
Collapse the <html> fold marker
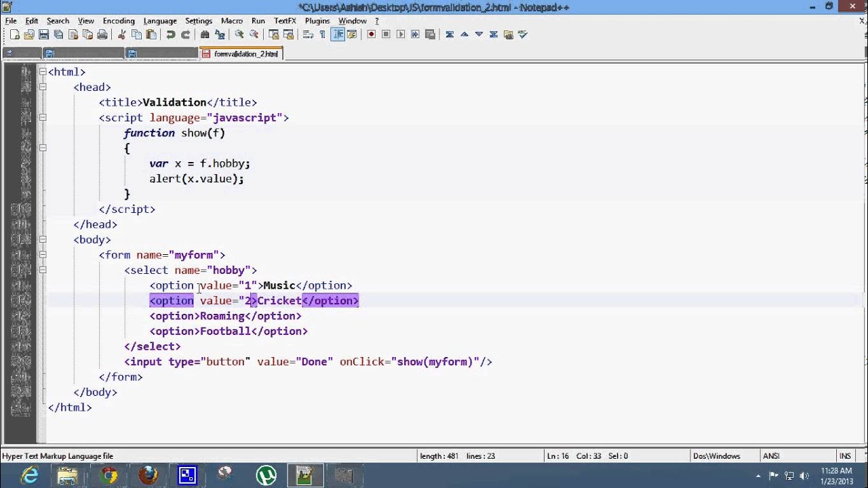coord(43,71)
